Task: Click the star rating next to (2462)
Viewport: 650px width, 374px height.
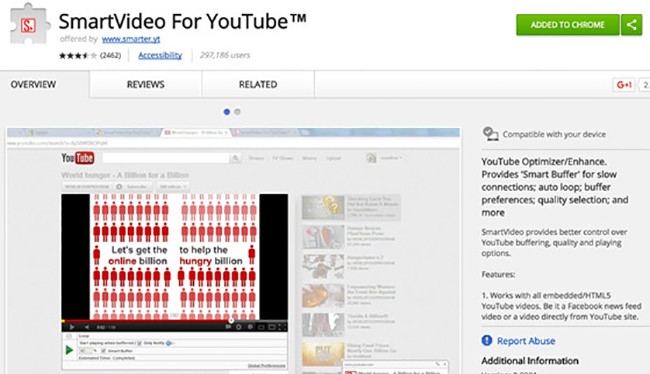Action: [78, 55]
